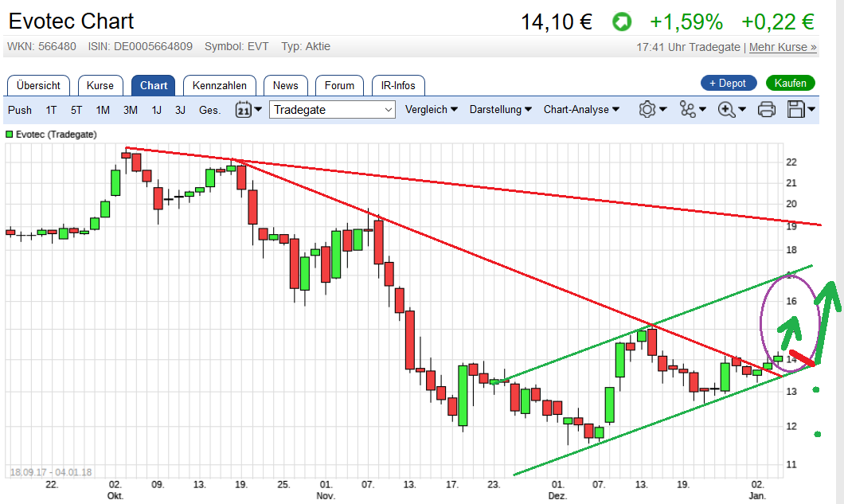Screen dimensions: 844x504
Task: Click the Typ: Aktie text
Action: coord(306,46)
